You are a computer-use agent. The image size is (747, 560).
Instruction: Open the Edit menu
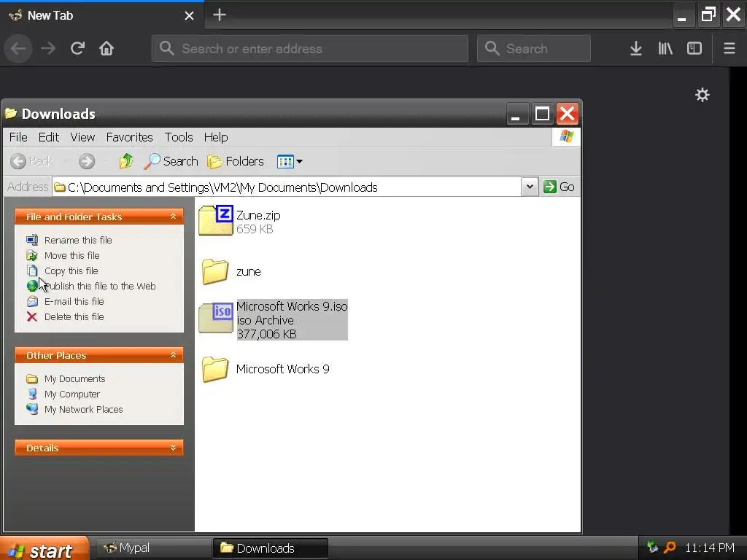49,137
